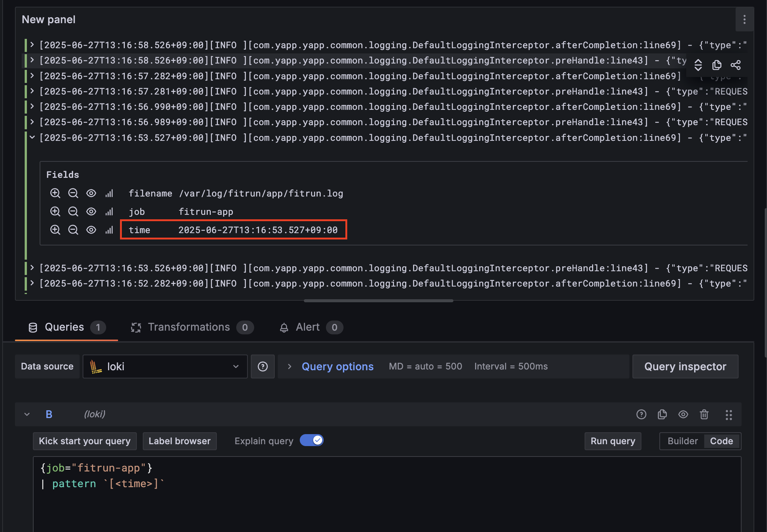
Task: Open Label browser
Action: pos(180,441)
